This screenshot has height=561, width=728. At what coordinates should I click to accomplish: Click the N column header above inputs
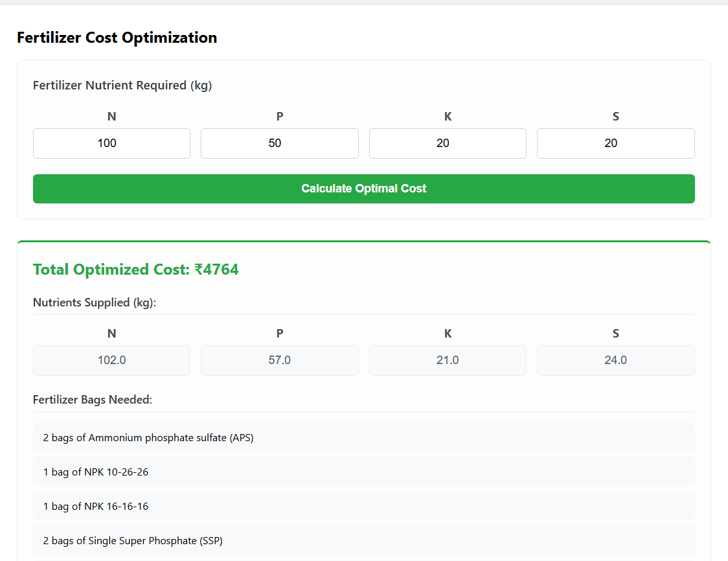tap(111, 116)
